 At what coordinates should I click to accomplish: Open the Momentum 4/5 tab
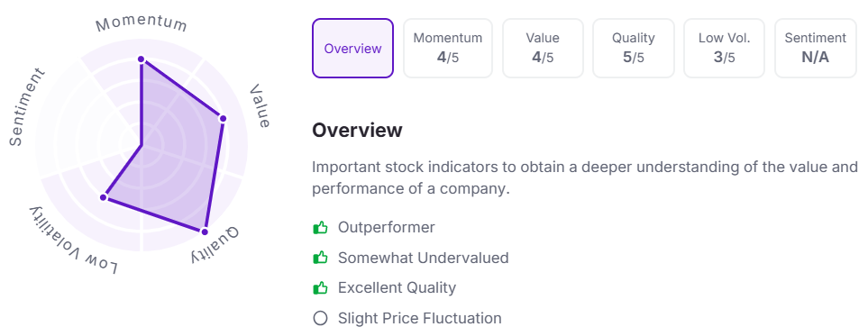(448, 48)
